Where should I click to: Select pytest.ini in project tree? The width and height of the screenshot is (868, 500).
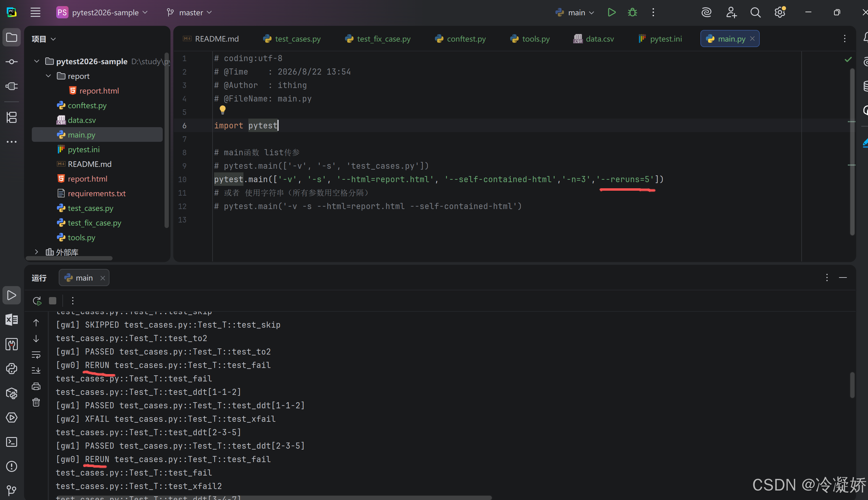click(x=78, y=149)
